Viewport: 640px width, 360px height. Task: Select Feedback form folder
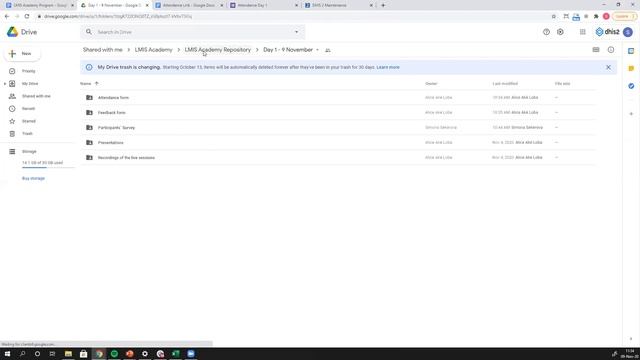point(338,113)
